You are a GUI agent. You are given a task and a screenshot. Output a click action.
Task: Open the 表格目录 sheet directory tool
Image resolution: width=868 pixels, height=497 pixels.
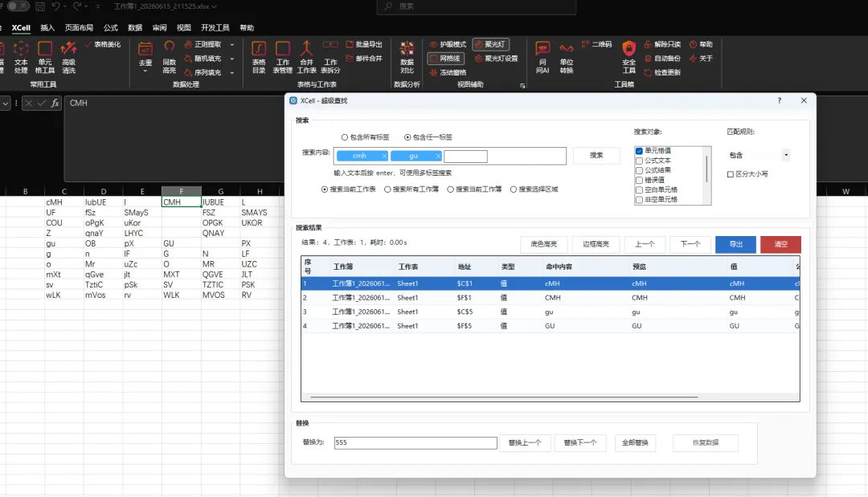coord(259,57)
